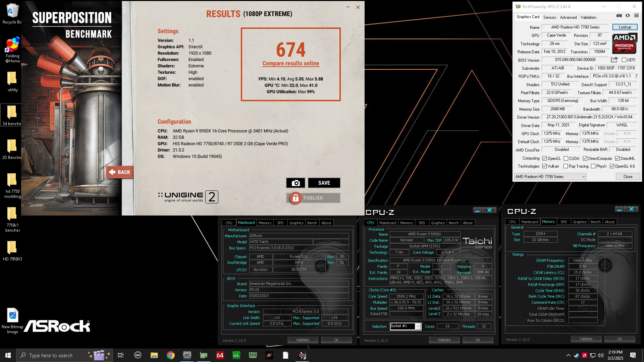Click Validate in the Mainboard CPU-Z window

(303, 340)
